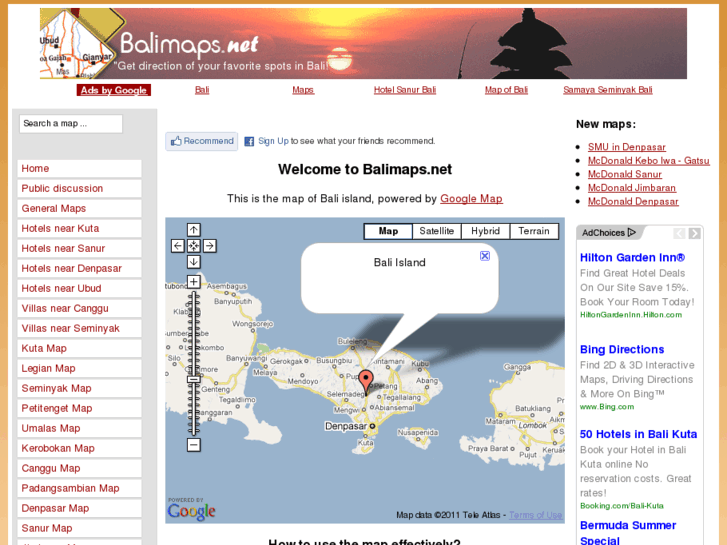
Task: Zoom in with the plus button
Action: 193,282
